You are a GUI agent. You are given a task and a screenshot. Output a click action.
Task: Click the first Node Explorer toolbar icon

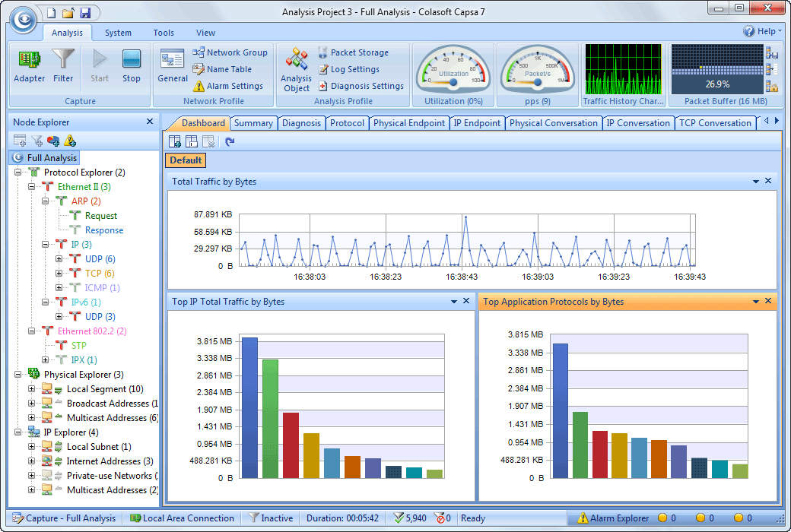20,141
